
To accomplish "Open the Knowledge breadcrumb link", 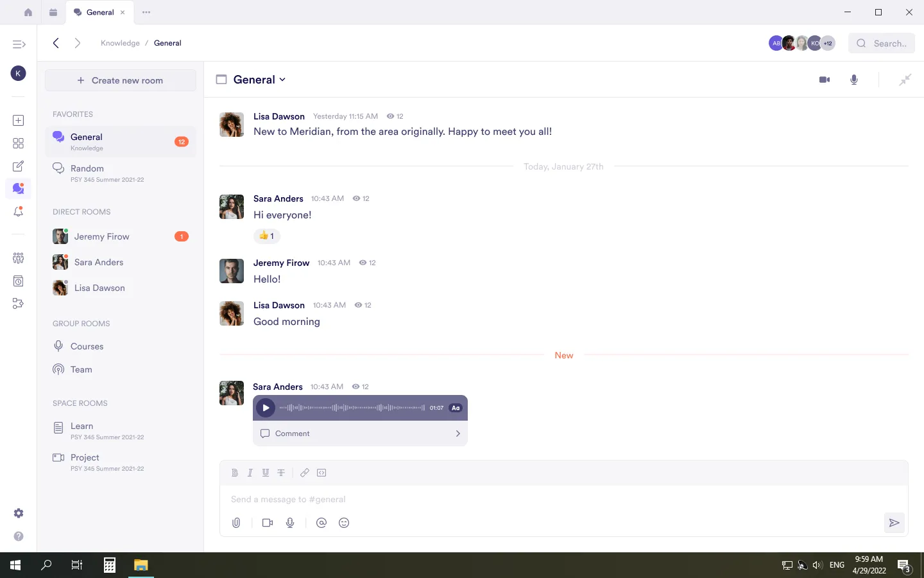I will point(120,42).
